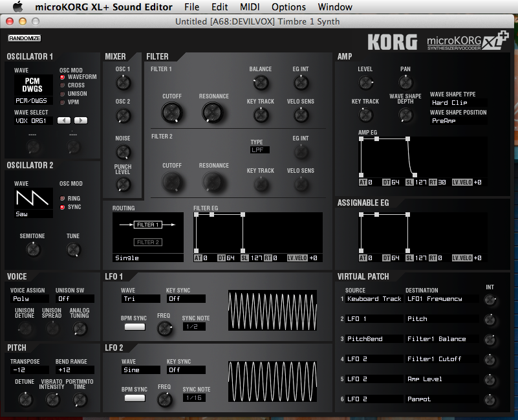Click the Amp EG RT 30 value
518x420 pixels.
click(x=442, y=182)
